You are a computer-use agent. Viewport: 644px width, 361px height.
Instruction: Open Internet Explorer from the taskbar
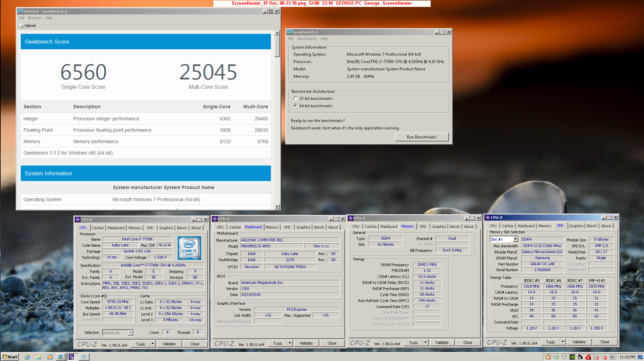point(27,357)
